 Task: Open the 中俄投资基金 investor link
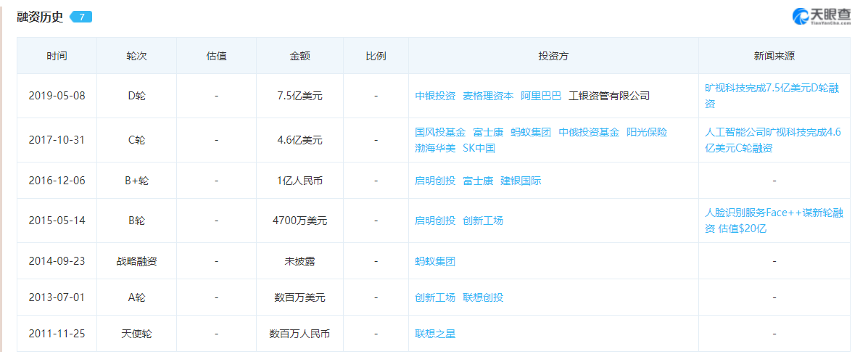[x=589, y=132]
